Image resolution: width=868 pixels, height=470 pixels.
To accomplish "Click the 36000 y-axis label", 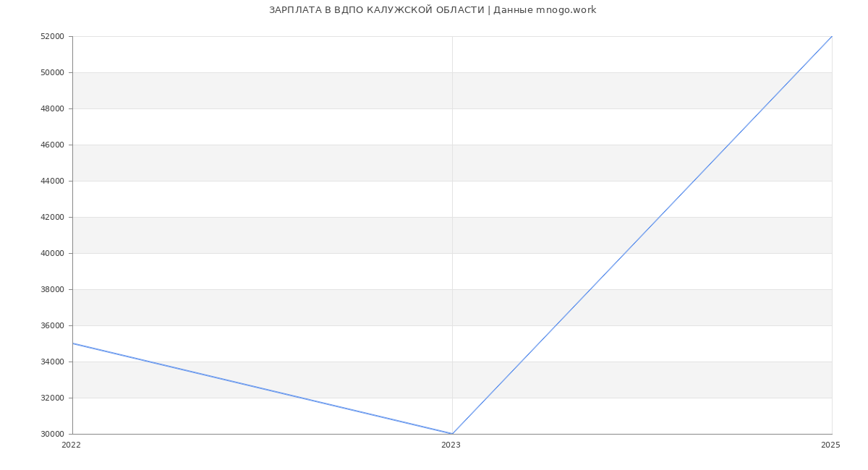I will [x=53, y=326].
